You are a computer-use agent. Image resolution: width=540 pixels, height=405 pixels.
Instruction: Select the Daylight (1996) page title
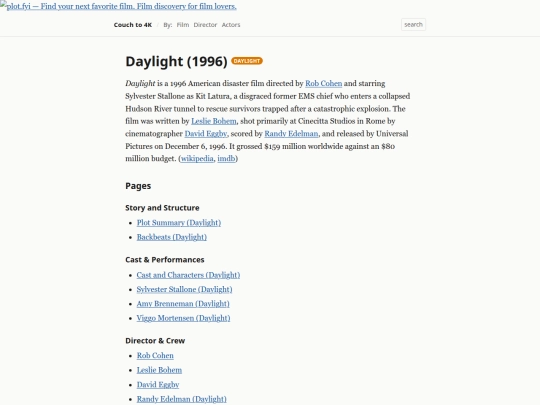176,61
